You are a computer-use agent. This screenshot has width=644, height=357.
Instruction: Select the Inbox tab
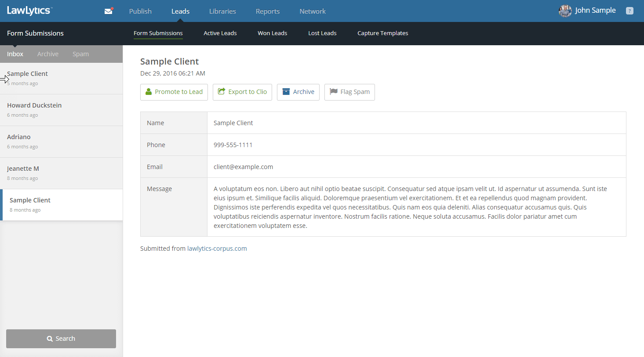pyautogui.click(x=15, y=54)
